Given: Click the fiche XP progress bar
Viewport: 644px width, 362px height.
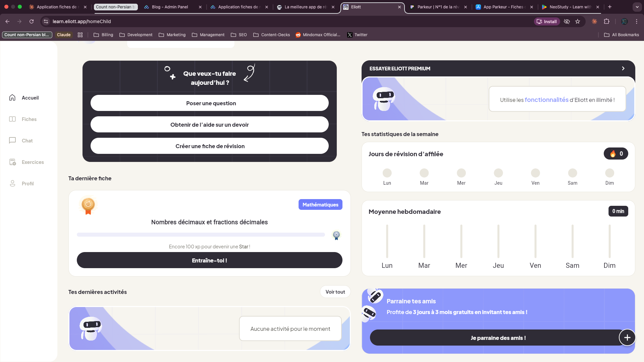Looking at the screenshot, I should 201,235.
